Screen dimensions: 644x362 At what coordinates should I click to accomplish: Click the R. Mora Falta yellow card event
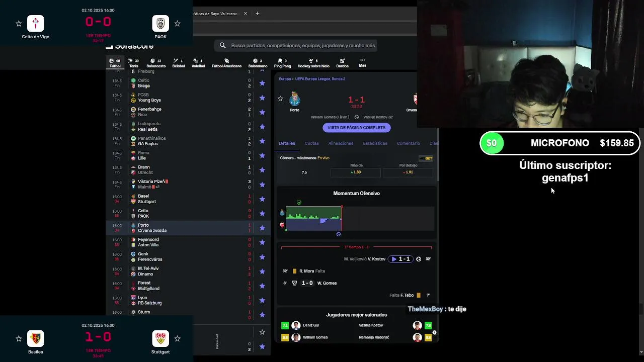(304, 271)
